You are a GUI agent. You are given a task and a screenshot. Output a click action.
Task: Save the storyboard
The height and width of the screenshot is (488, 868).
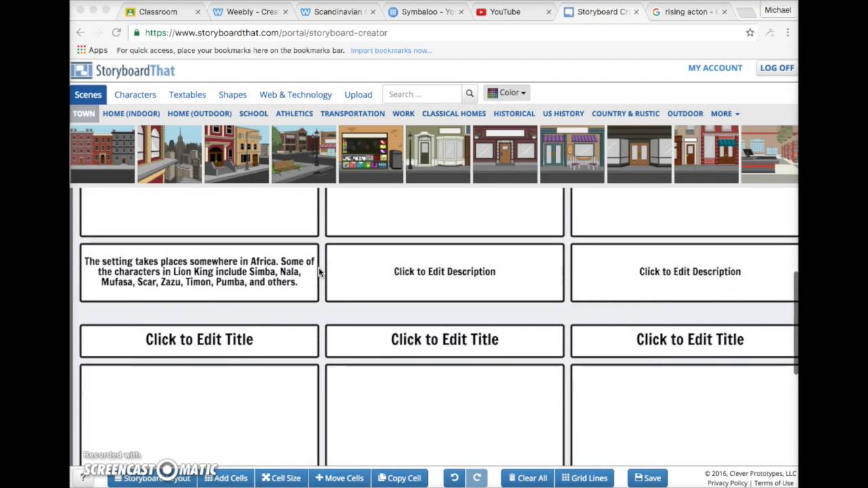pos(648,478)
